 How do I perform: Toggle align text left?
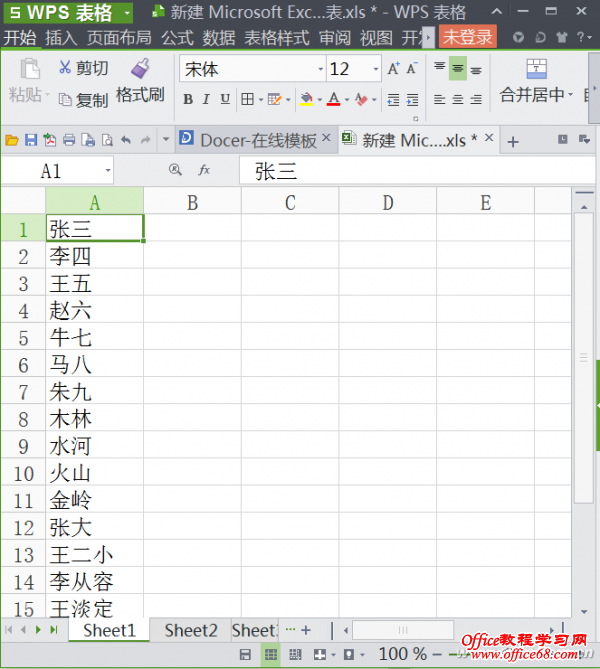pos(440,100)
